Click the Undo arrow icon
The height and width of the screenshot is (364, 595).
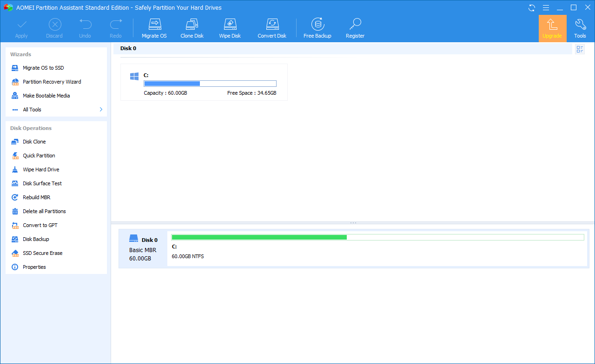pyautogui.click(x=85, y=24)
